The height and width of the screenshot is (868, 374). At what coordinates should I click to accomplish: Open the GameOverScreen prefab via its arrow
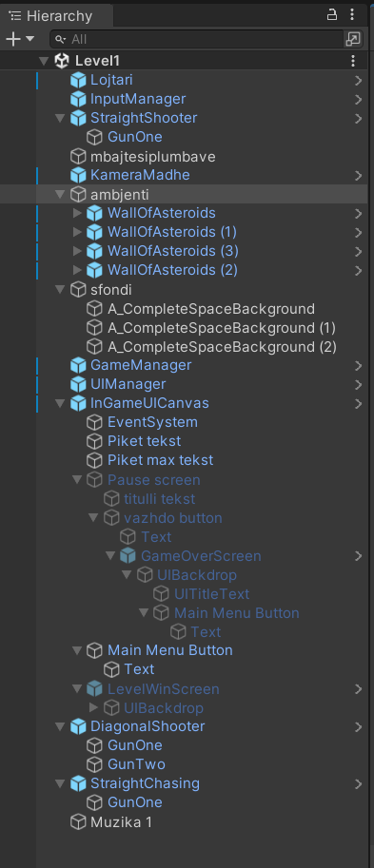[x=358, y=556]
